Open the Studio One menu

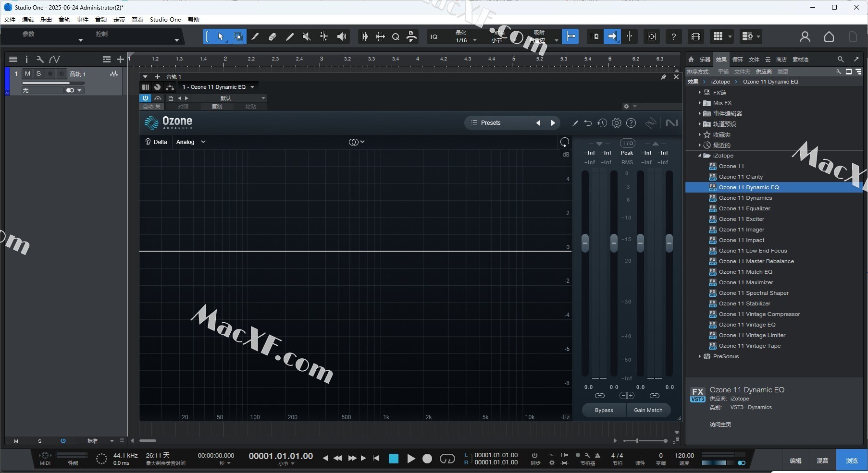click(165, 20)
